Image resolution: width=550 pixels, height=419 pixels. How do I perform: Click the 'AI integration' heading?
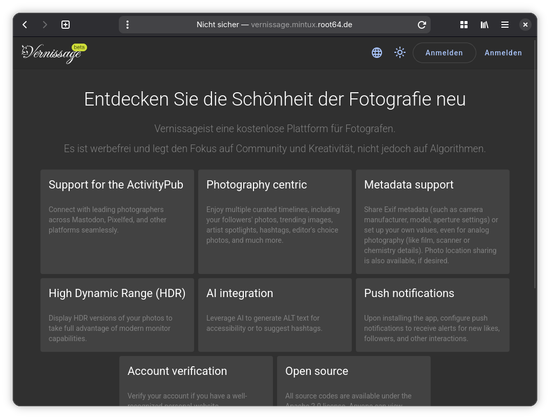[240, 293]
